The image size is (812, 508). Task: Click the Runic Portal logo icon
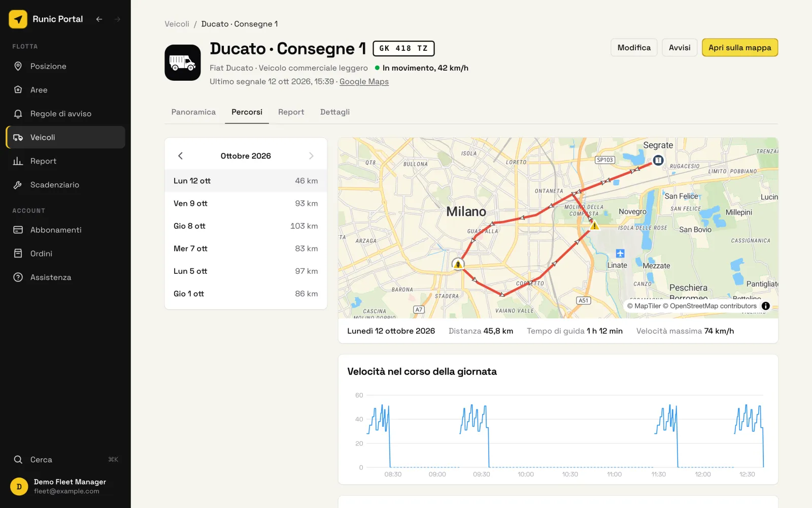pyautogui.click(x=18, y=19)
